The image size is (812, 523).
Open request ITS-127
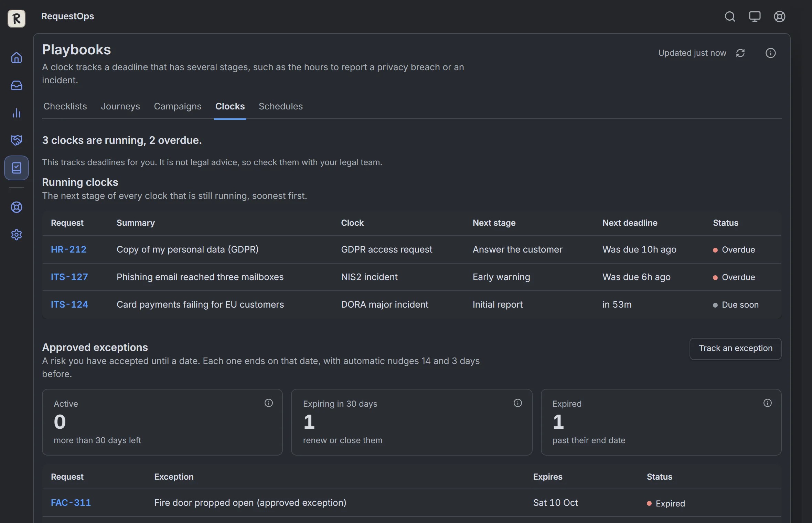click(70, 277)
